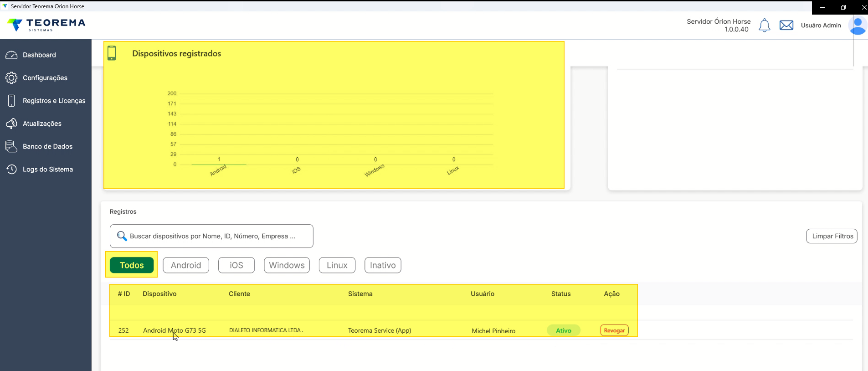
Task: Focus the Buscar dispositivos search field
Action: click(x=211, y=236)
